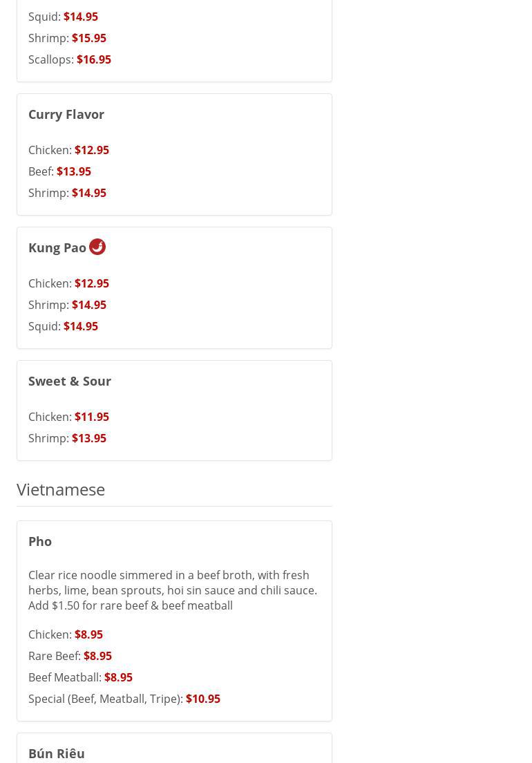Click the Pho dish title
This screenshot has height=763, width=532.
[40, 541]
